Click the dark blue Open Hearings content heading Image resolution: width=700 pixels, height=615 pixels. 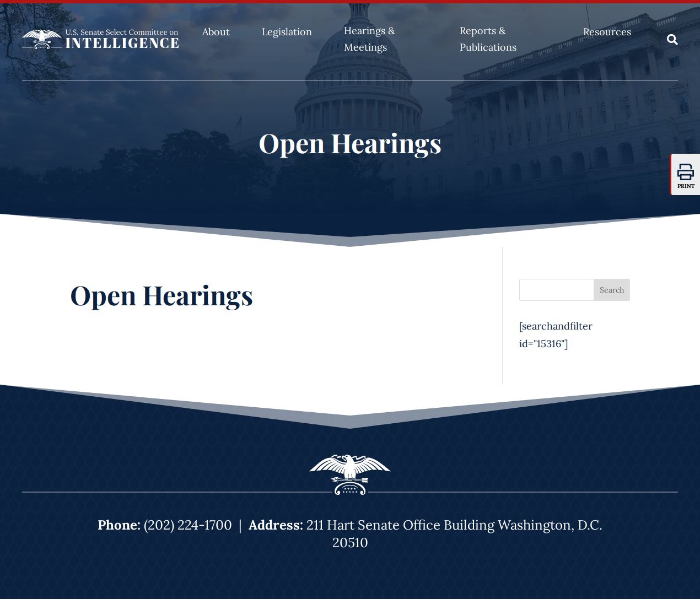[161, 295]
